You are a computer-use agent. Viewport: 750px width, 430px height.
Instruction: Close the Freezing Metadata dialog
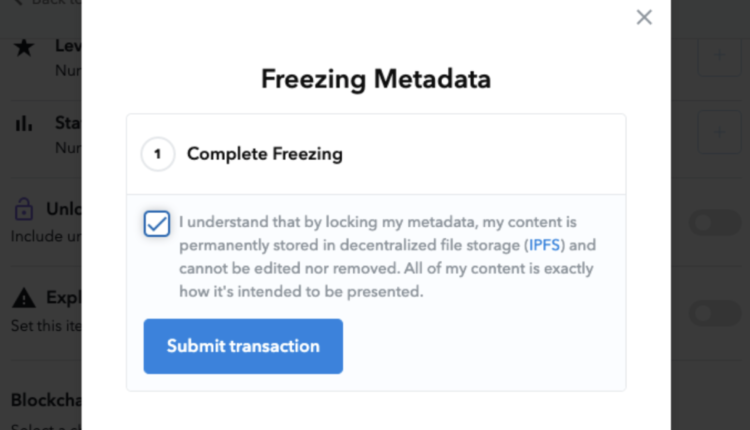[644, 17]
